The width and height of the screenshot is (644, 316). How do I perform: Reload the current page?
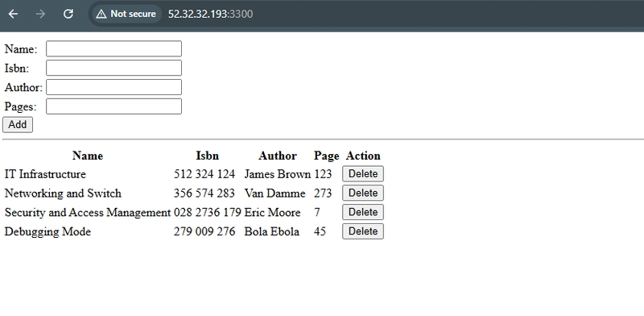(68, 14)
